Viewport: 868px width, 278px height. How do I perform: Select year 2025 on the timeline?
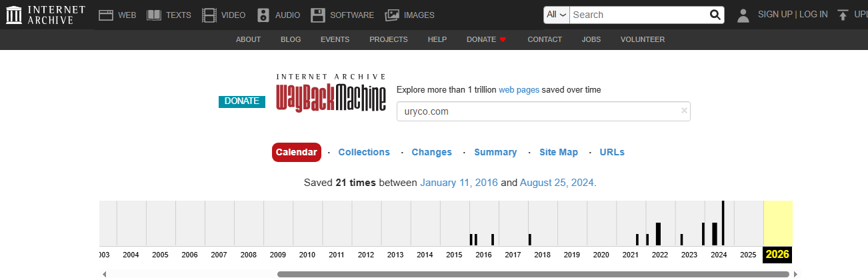748,255
